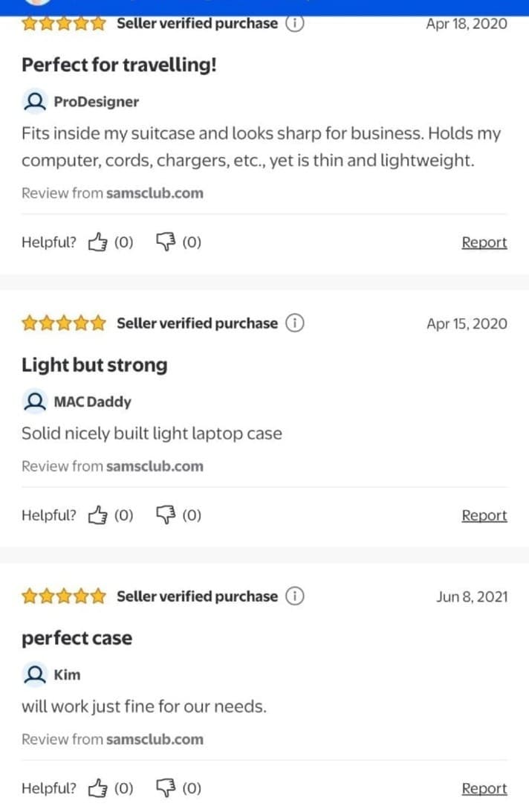Report the 'Perfect for travelling!' review
Image resolution: width=529 pixels, height=812 pixels.
[x=484, y=242]
